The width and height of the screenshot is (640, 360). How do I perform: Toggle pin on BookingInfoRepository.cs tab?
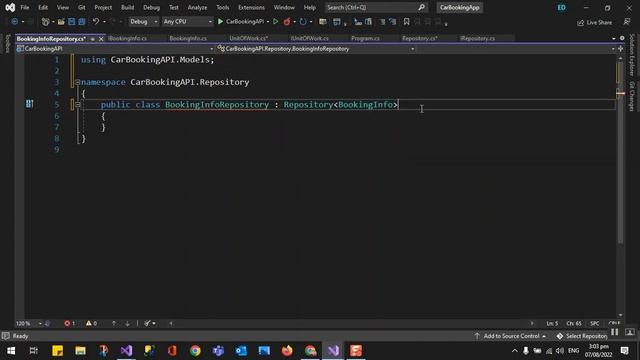[93, 39]
